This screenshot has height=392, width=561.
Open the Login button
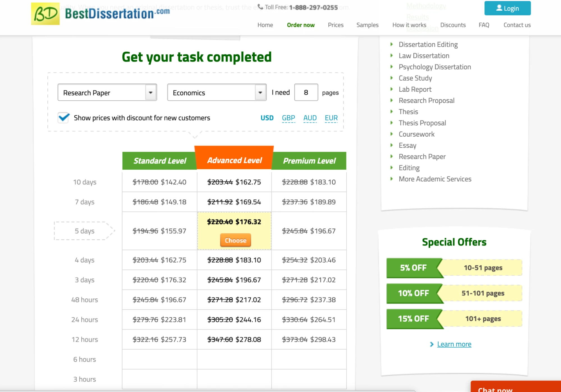point(507,8)
